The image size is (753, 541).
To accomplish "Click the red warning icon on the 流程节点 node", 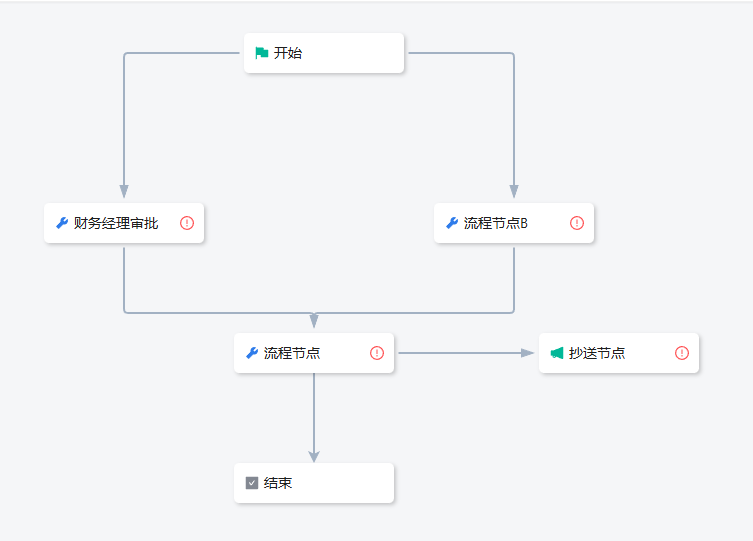I will tap(377, 353).
